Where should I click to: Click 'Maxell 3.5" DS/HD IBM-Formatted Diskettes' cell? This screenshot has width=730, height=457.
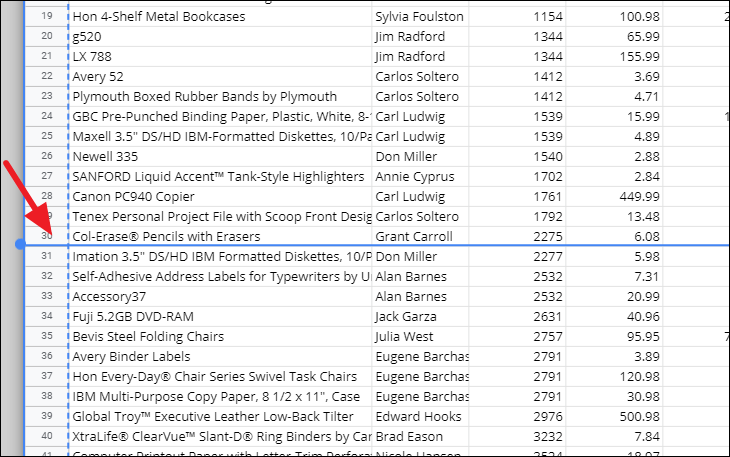click(x=220, y=136)
